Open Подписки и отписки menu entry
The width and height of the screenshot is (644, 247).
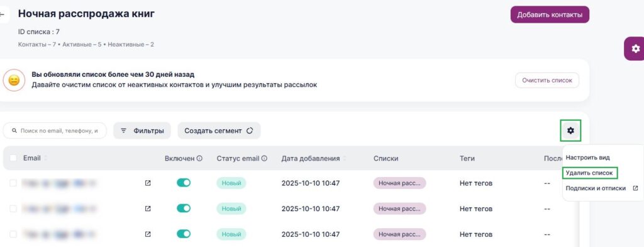[x=596, y=188]
